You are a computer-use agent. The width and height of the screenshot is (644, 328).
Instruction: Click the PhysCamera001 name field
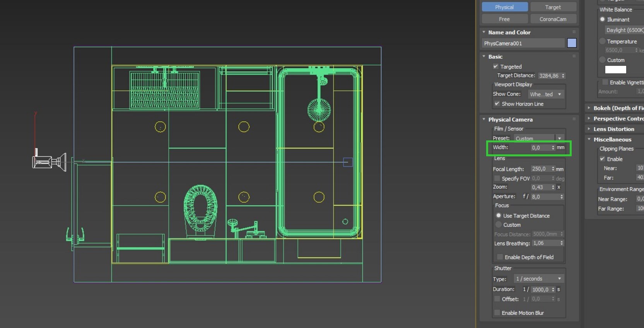click(x=523, y=43)
